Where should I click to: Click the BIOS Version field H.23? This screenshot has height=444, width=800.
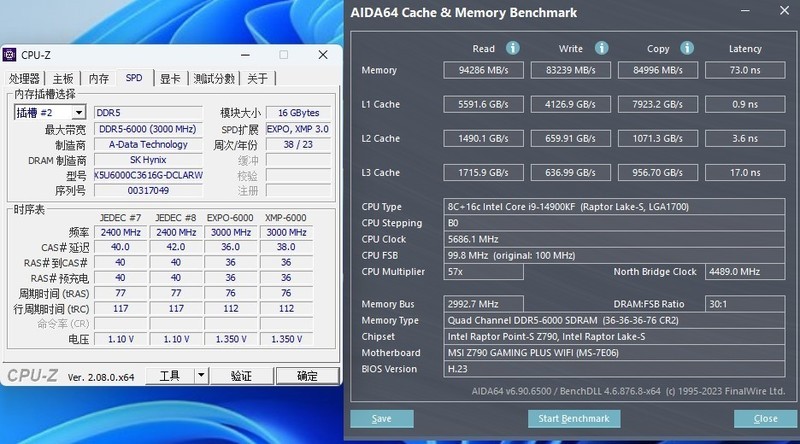[x=614, y=369]
